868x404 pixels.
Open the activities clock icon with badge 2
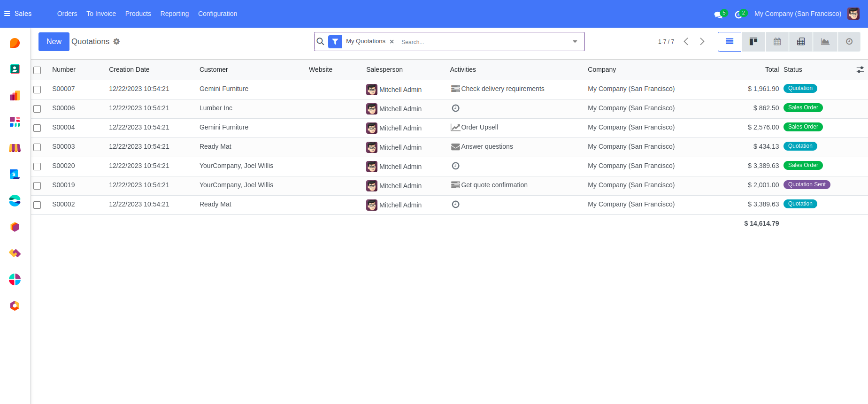tap(739, 14)
